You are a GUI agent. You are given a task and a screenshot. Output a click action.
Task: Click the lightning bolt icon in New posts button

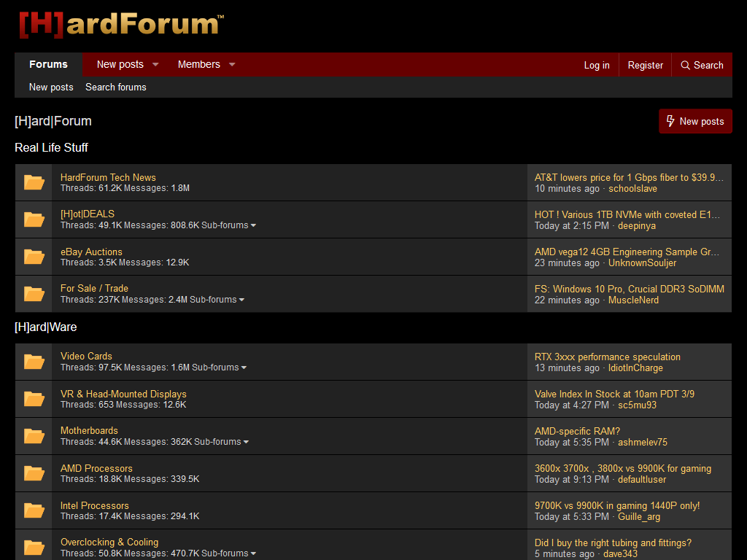[670, 121]
